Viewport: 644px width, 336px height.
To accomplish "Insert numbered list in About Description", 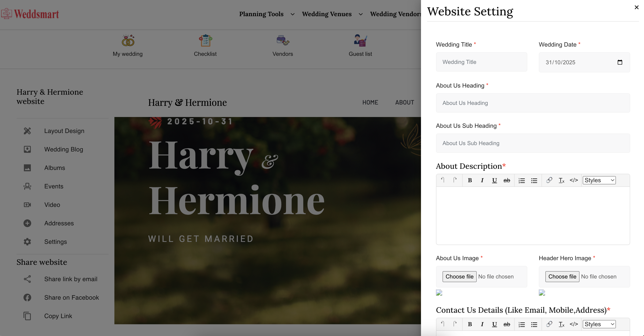I will [x=522, y=180].
